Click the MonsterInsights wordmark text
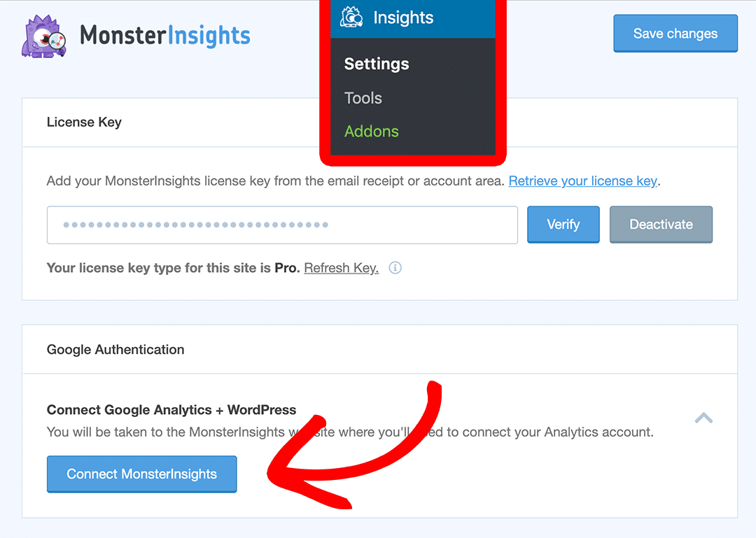Screen dimensions: 756x538 click(x=165, y=35)
